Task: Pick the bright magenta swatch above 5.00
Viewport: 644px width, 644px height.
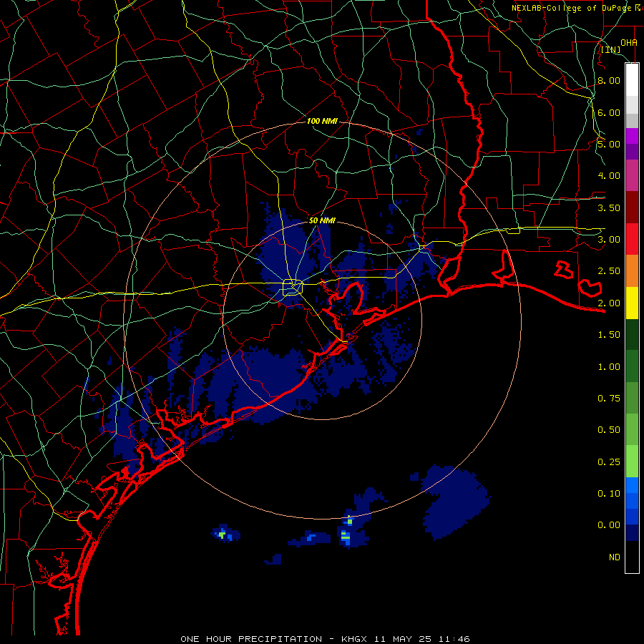Action: tap(632, 136)
